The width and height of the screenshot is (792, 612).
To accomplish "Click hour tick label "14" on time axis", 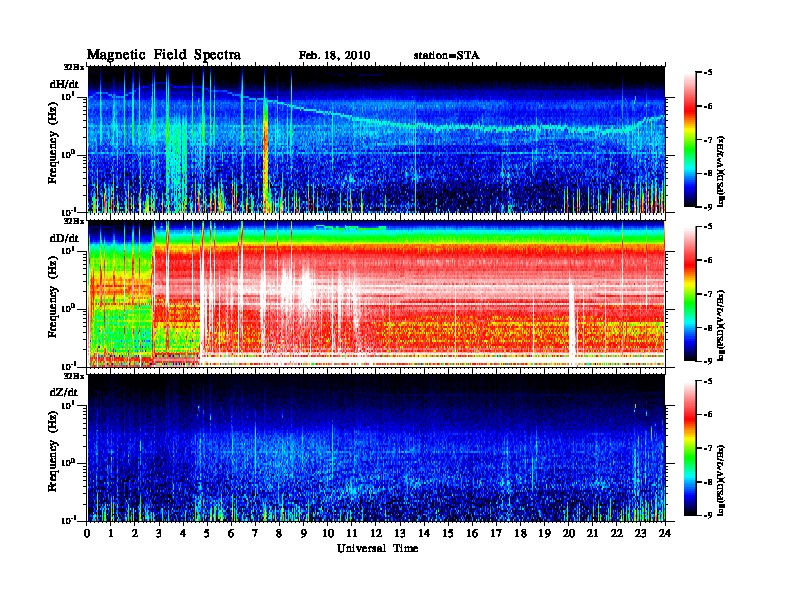I will coord(424,533).
